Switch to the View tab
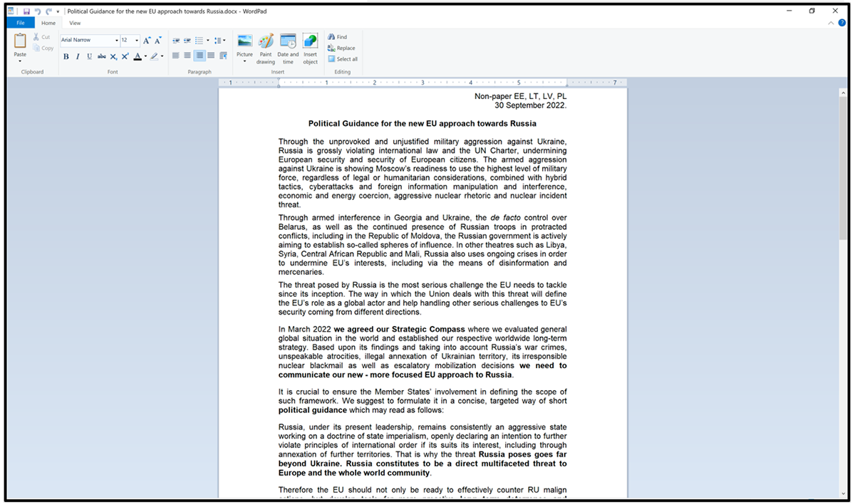The height and width of the screenshot is (504, 855). click(x=75, y=23)
